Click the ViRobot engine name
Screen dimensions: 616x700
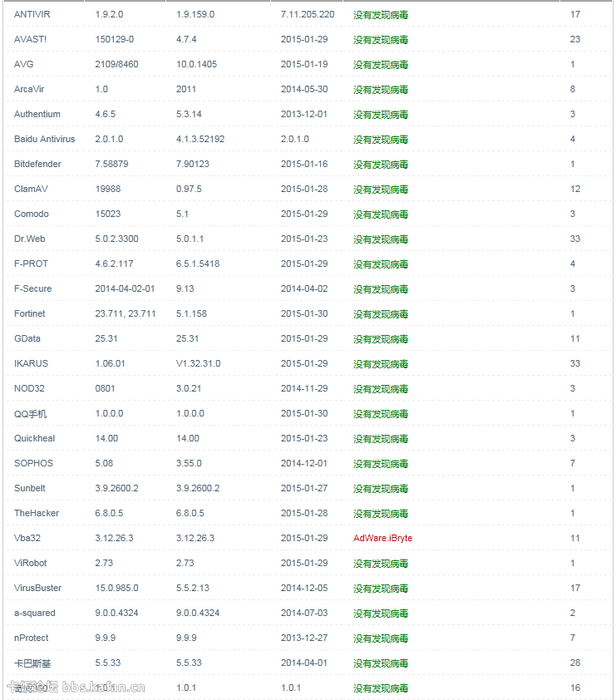tap(31, 564)
